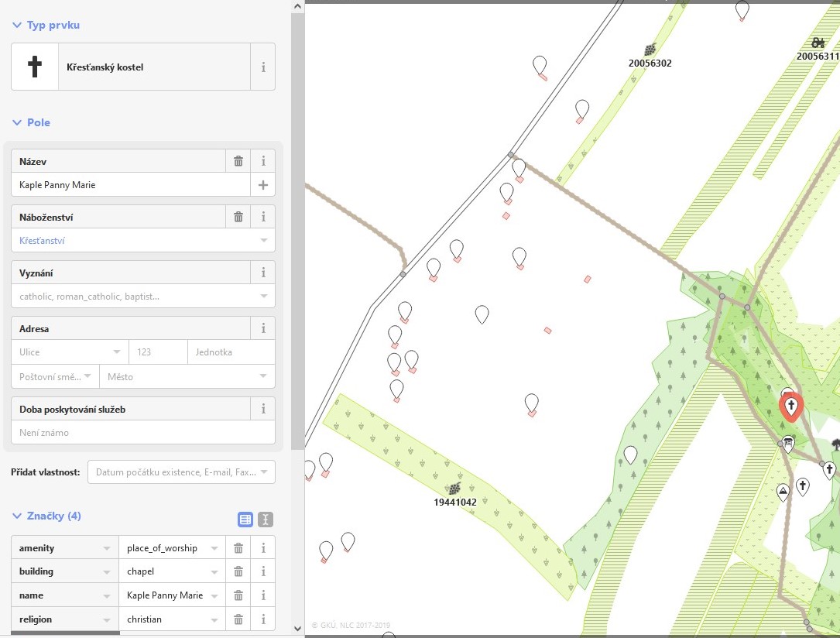This screenshot has height=638, width=840.
Task: Remove the Náboženství field via its trash icon
Action: coord(238,217)
